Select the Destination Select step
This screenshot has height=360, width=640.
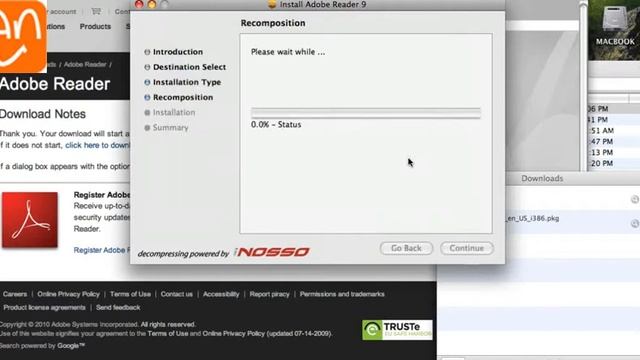[189, 67]
